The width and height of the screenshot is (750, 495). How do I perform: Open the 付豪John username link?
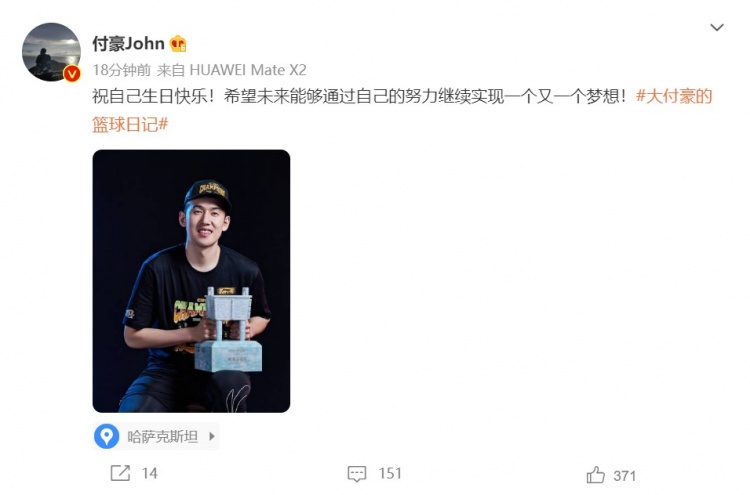click(128, 44)
